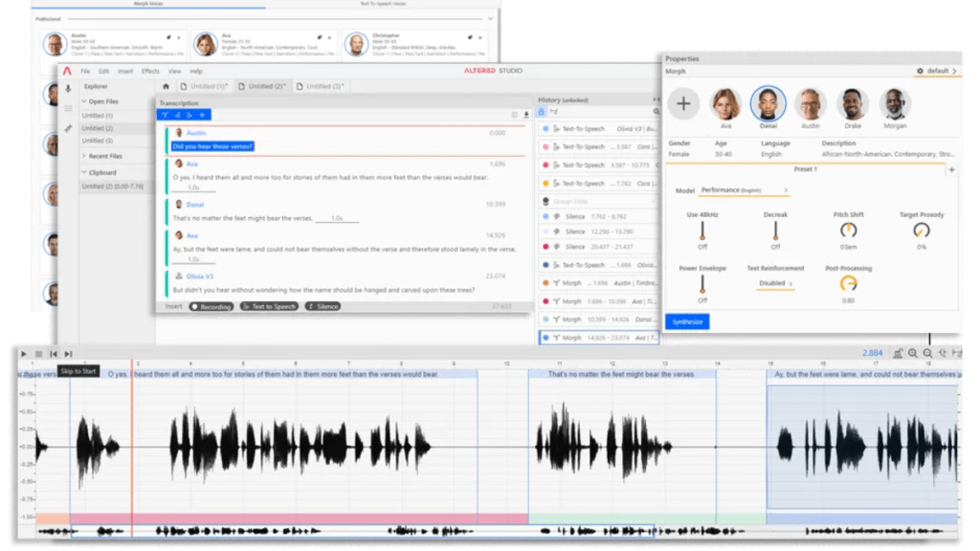Select Untitled (3) in Open Files

coord(97,141)
